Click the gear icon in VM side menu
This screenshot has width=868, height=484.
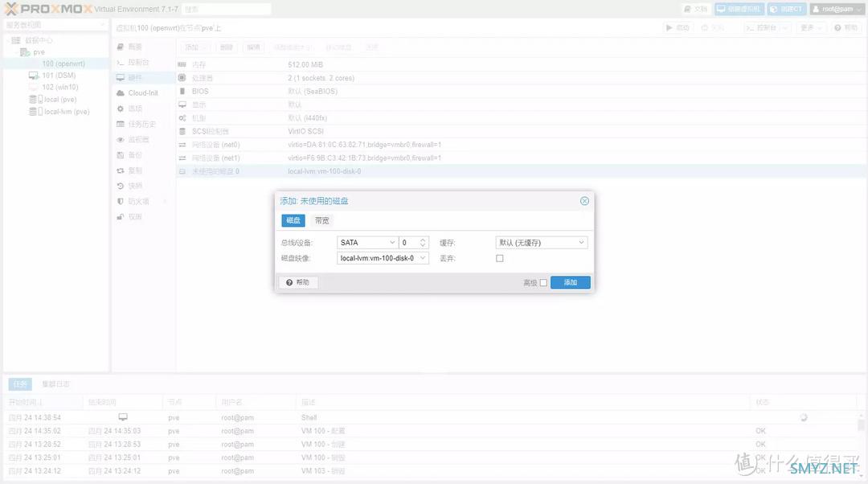click(x=120, y=109)
